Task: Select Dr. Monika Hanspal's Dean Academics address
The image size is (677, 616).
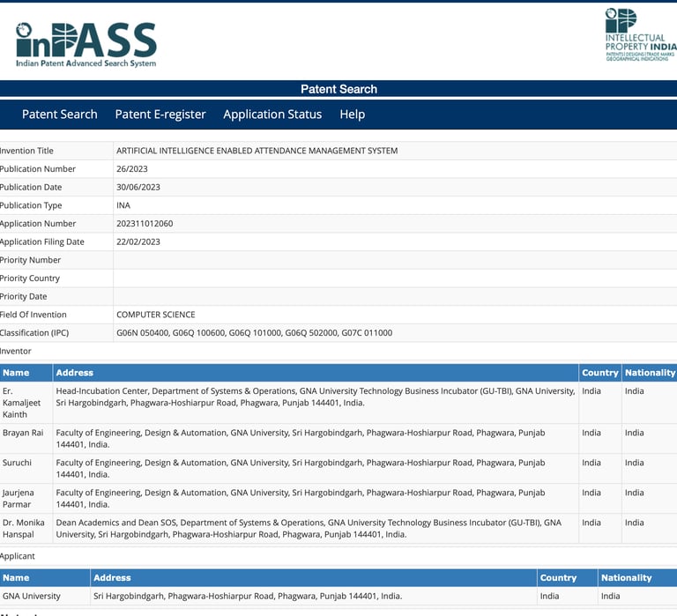Action: pyautogui.click(x=309, y=529)
